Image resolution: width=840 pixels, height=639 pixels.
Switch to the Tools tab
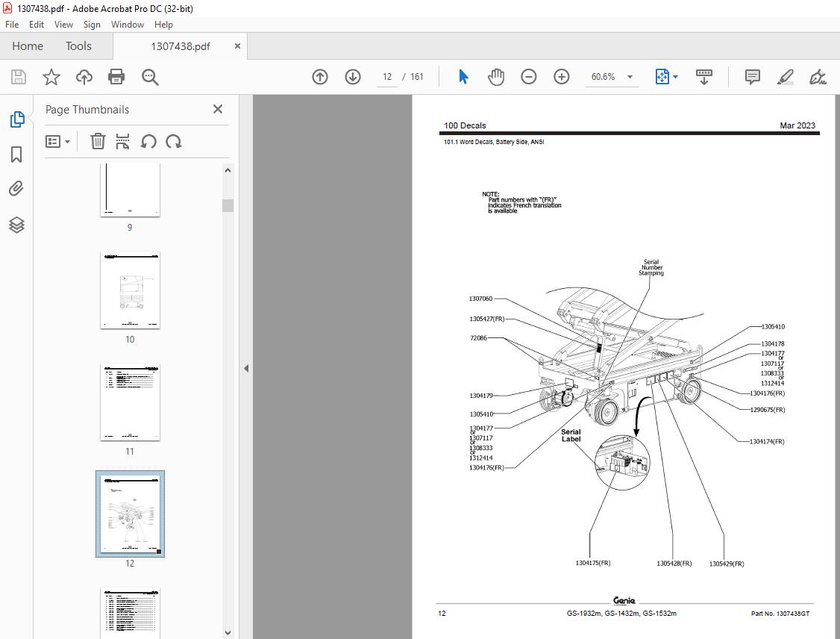point(79,46)
